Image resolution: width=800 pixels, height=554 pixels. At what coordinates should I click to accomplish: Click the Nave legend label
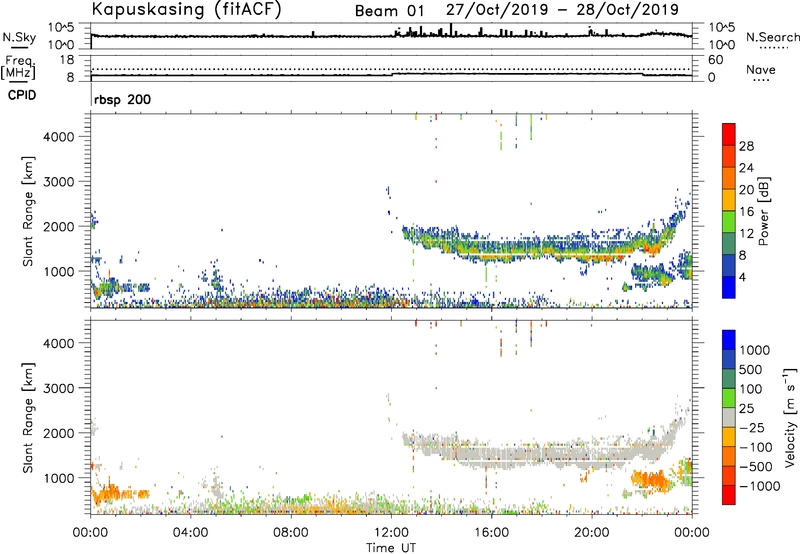[x=761, y=70]
